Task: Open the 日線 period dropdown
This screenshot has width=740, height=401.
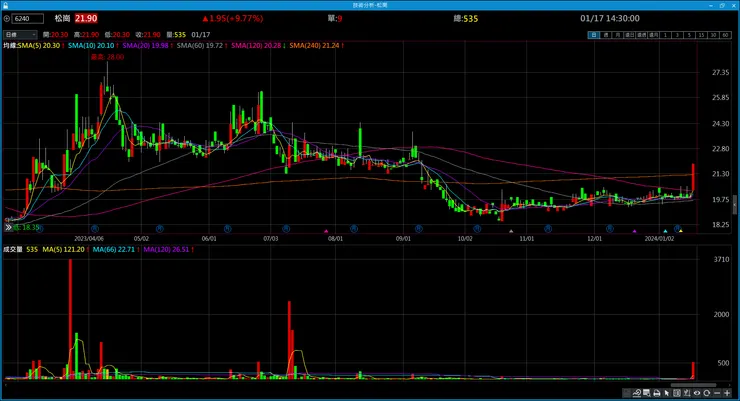Action: pyautogui.click(x=20, y=35)
